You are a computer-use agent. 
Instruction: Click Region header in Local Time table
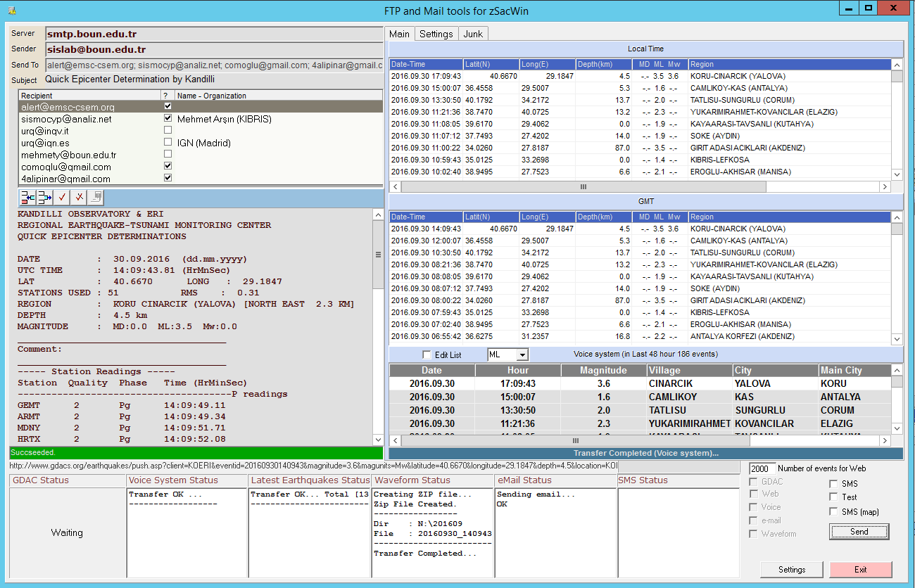789,64
